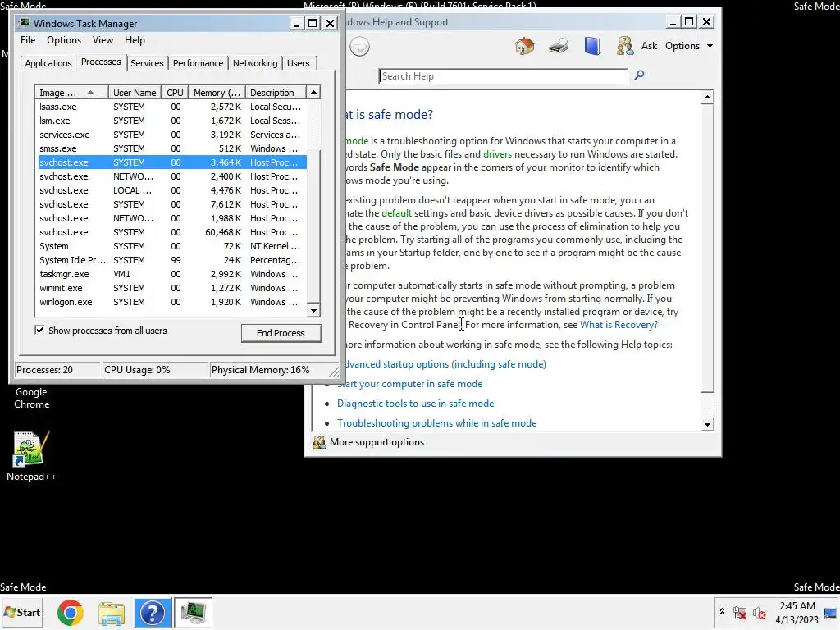Viewport: 840px width, 630px height.
Task: Click process list scroll up arrow
Action: [313, 92]
